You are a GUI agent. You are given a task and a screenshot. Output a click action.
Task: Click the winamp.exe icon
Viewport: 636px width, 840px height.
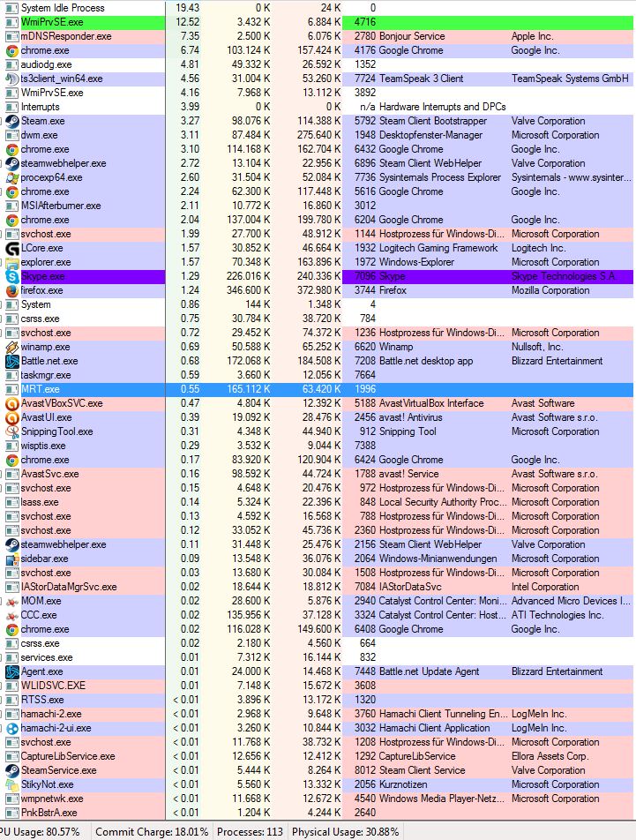tap(11, 347)
